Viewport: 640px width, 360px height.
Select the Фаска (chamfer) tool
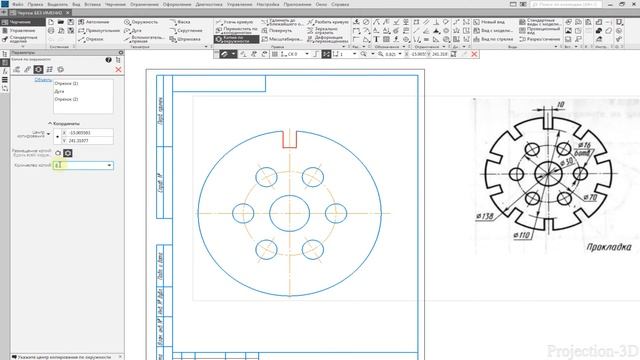tap(180, 22)
